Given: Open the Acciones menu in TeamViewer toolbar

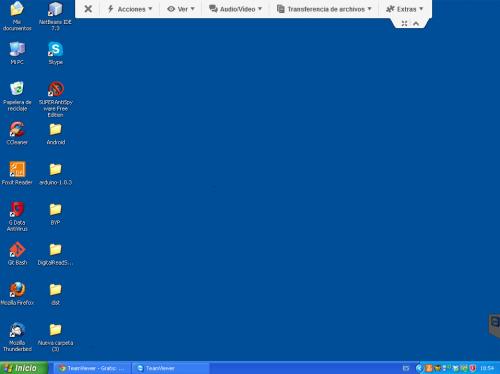Looking at the screenshot, I should point(130,9).
